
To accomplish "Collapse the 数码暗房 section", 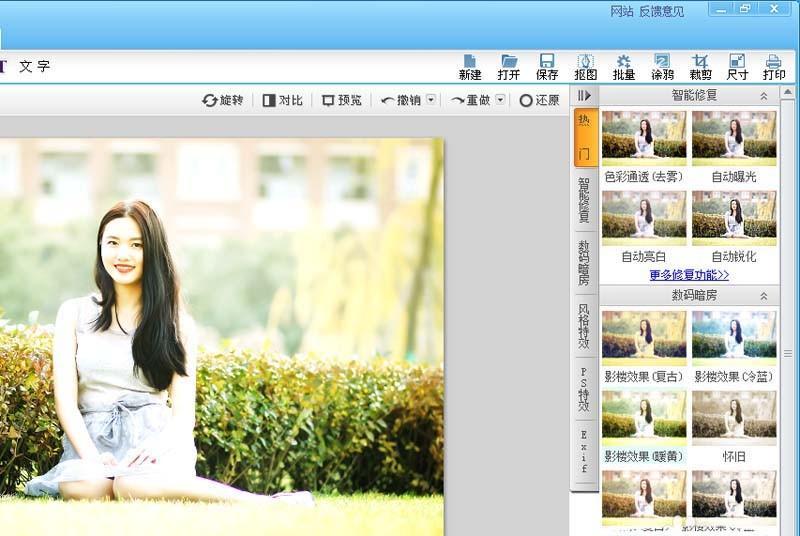I will point(764,296).
